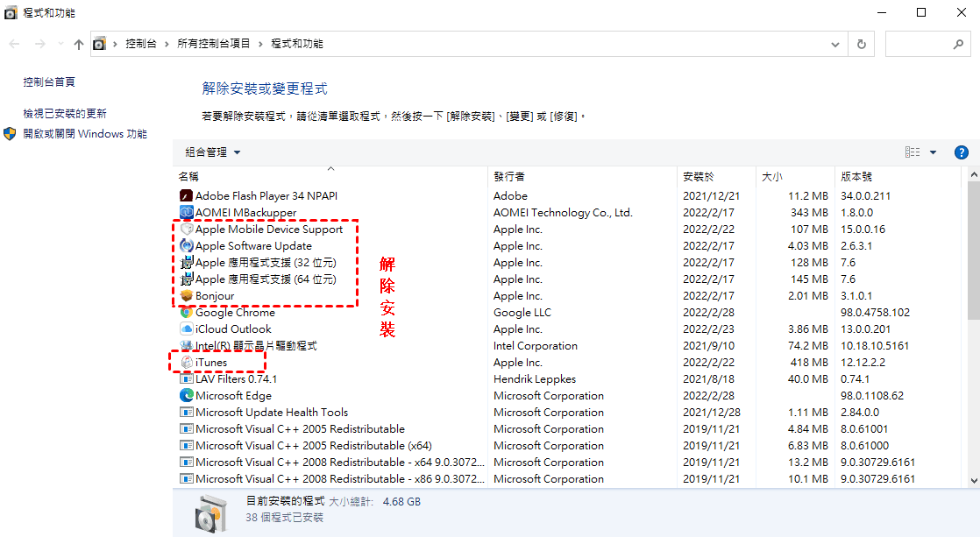Click the Microsoft Update Health Tools icon
The image size is (980, 537).
coord(186,412)
